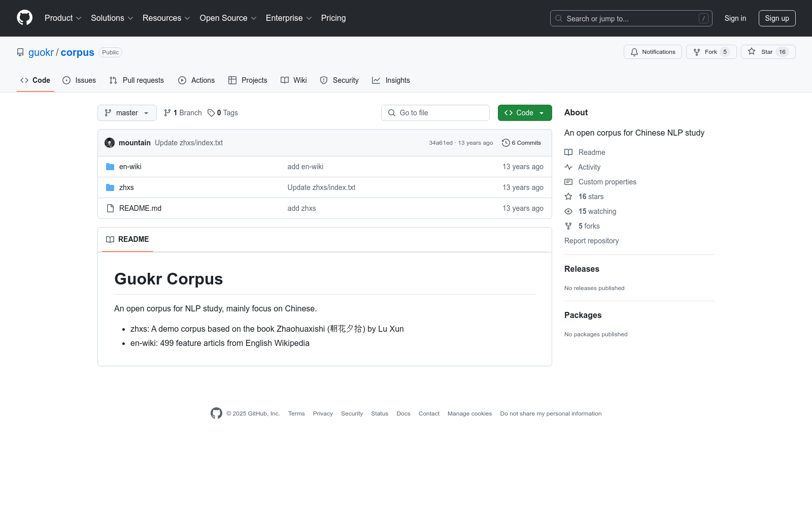Click the Notifications button

pyautogui.click(x=653, y=52)
